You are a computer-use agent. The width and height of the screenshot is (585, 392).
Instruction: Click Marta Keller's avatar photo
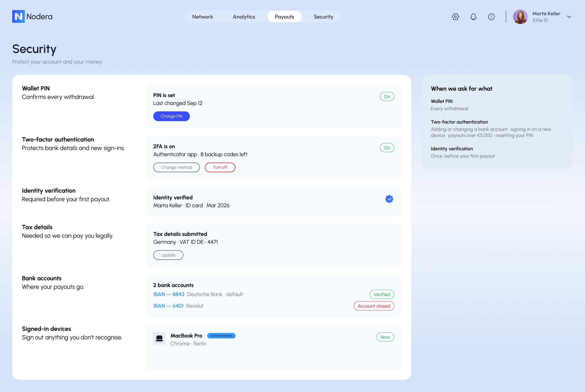point(520,17)
